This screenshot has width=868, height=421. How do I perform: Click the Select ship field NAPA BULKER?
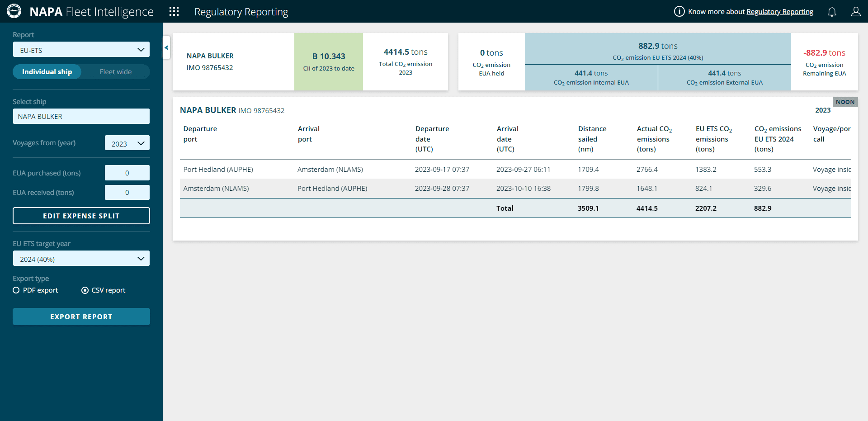pos(81,116)
